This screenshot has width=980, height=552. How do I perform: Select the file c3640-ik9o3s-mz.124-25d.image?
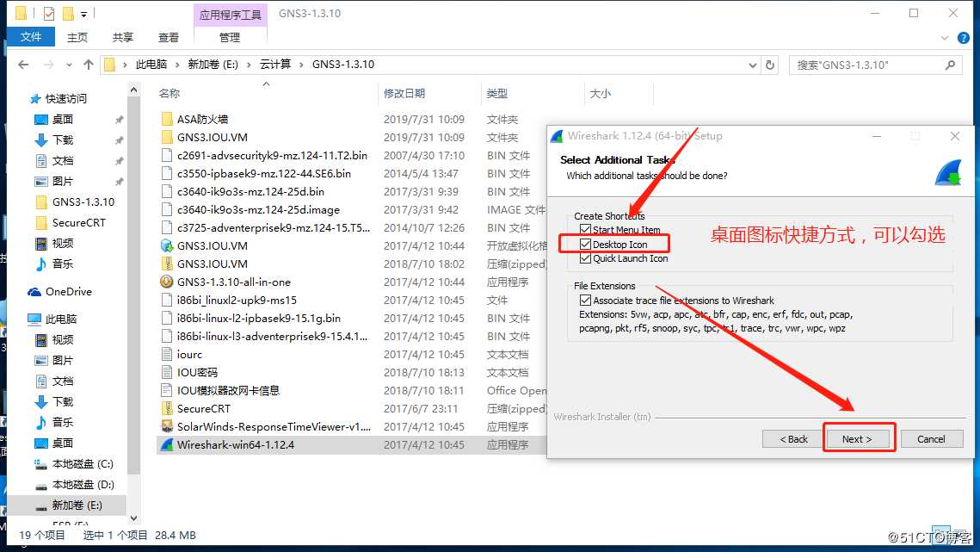point(258,209)
